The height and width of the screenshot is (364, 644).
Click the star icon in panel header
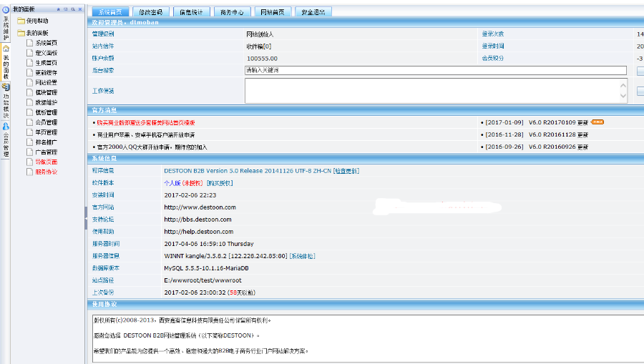(59, 9)
